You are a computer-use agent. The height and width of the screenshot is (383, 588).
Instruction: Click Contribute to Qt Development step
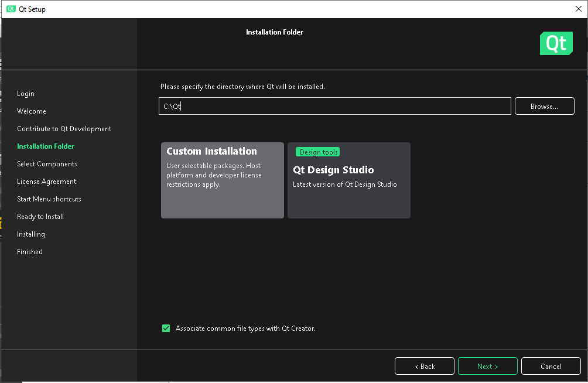(64, 129)
